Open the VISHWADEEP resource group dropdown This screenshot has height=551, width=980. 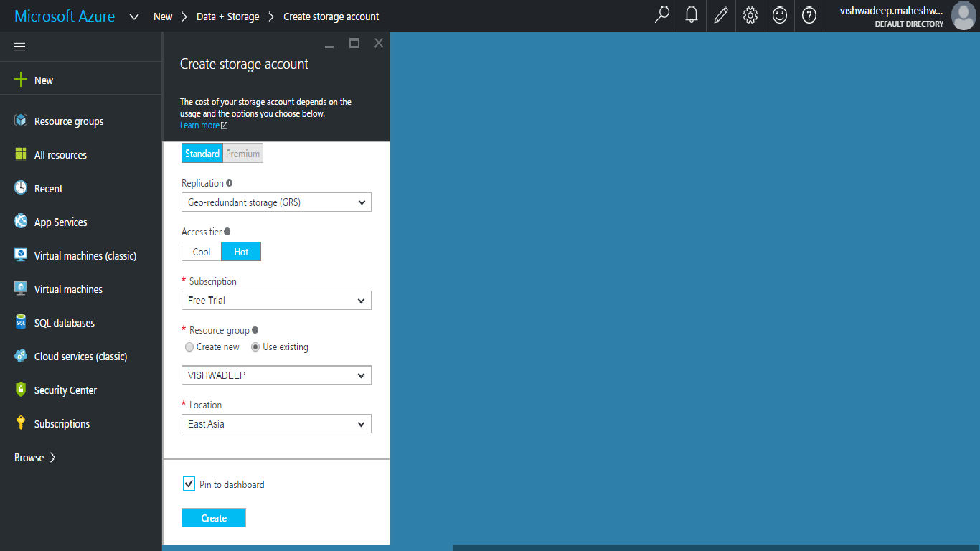276,375
